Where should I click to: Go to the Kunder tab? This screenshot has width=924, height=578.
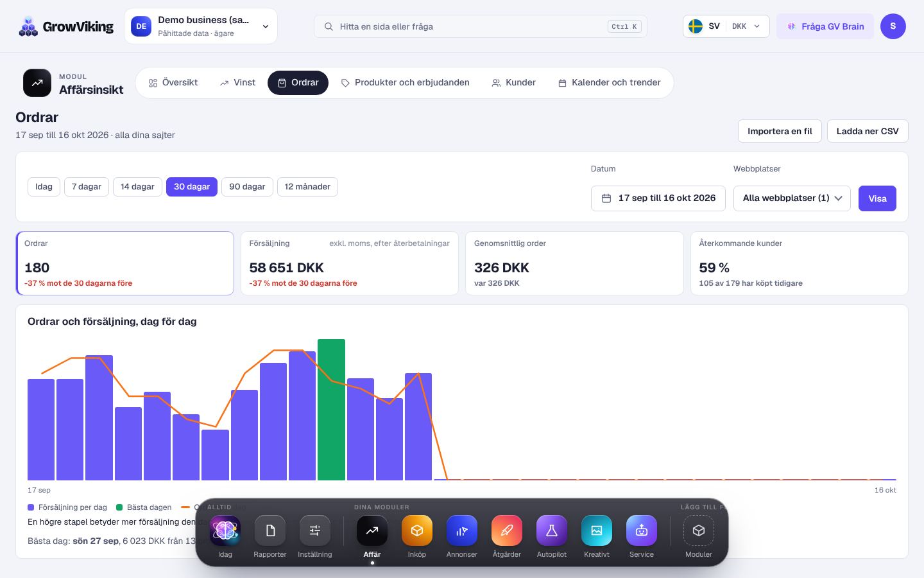(x=513, y=83)
